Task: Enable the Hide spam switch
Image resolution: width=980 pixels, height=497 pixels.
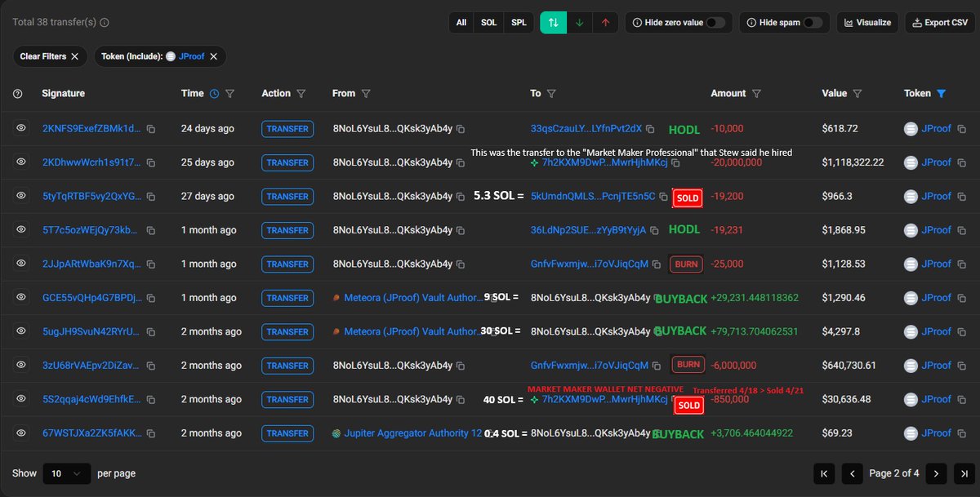Action: coord(813,23)
